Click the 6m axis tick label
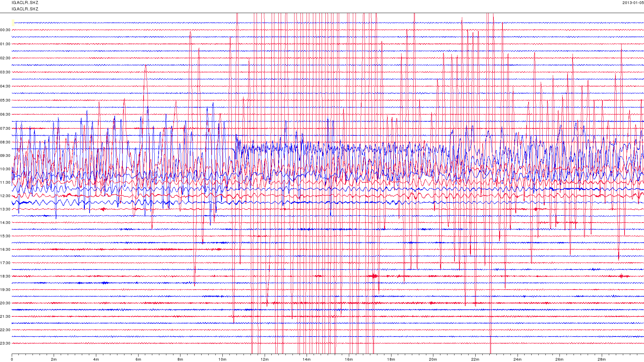 (x=138, y=360)
